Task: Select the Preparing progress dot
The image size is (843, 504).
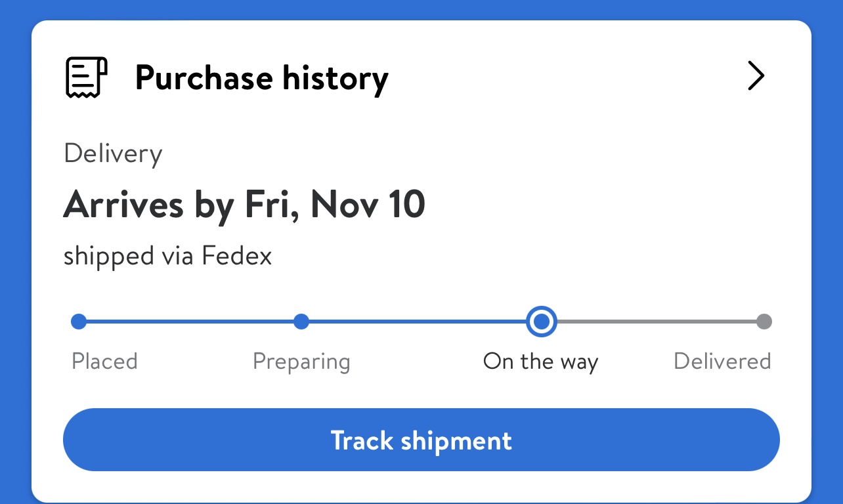Action: tap(301, 322)
